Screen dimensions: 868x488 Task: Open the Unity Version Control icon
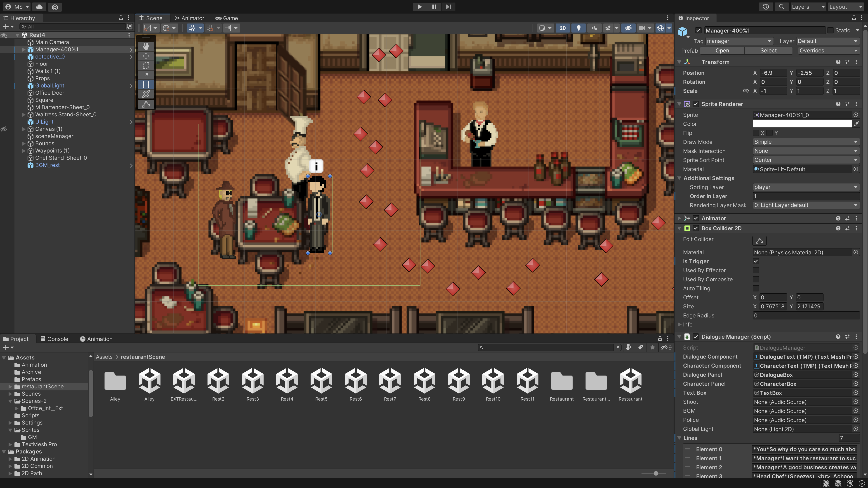55,7
